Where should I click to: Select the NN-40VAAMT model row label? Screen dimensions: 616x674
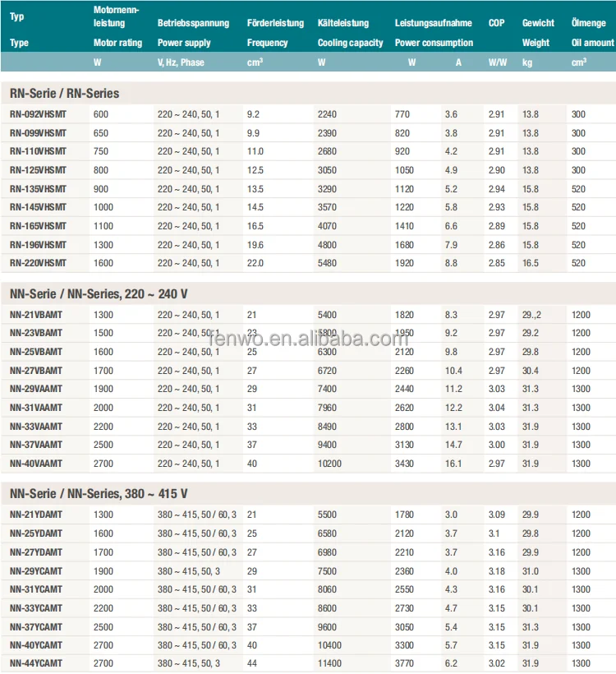tap(36, 464)
